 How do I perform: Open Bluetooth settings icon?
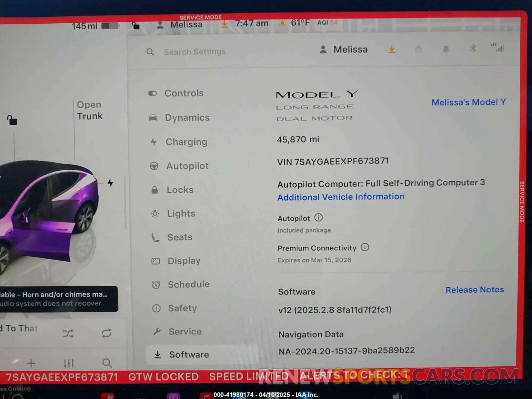point(473,48)
